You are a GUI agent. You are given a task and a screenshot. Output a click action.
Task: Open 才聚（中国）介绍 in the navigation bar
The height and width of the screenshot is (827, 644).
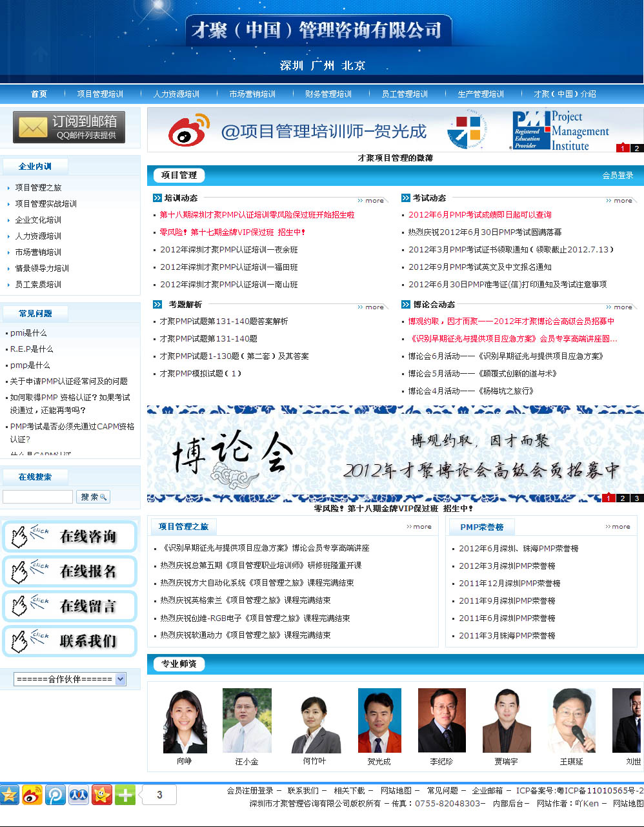pos(565,94)
